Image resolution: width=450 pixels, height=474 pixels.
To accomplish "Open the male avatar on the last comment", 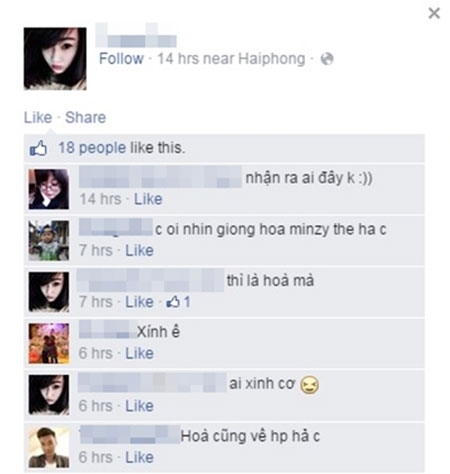I will point(49,447).
